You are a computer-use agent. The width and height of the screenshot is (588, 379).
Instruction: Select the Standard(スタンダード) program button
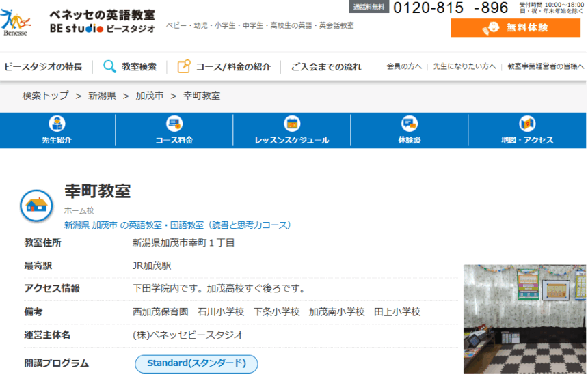(x=196, y=363)
